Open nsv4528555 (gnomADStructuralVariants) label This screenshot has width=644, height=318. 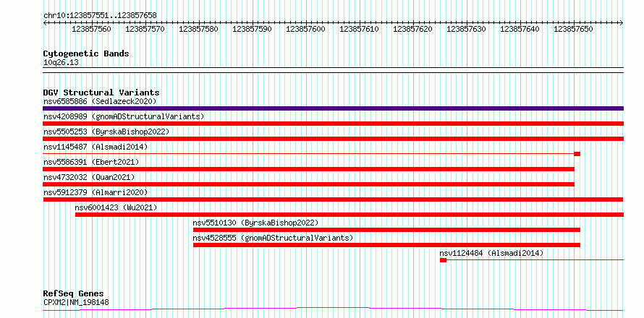pos(273,238)
